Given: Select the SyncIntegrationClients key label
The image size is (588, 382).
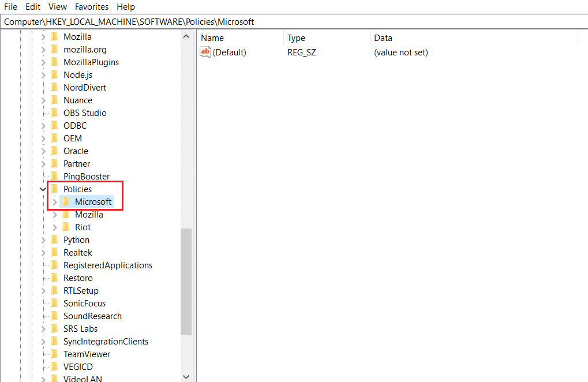Looking at the screenshot, I should tap(106, 342).
